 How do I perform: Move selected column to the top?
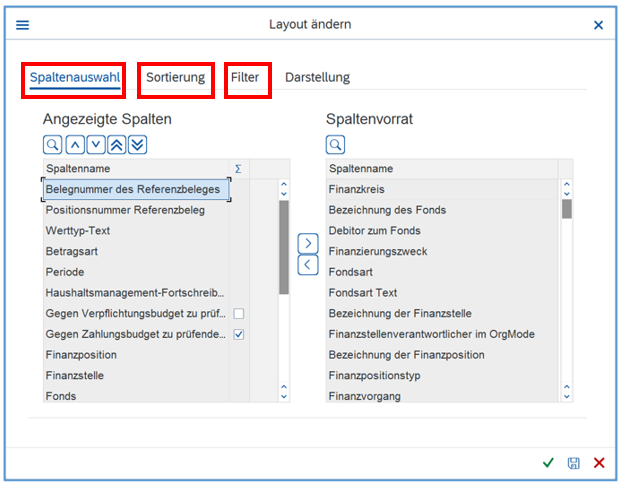click(x=116, y=145)
